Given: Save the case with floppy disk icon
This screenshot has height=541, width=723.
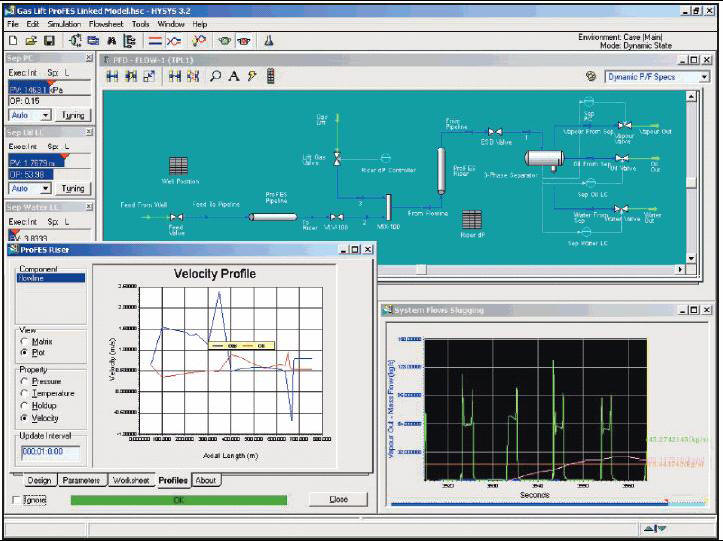Looking at the screenshot, I should point(49,41).
